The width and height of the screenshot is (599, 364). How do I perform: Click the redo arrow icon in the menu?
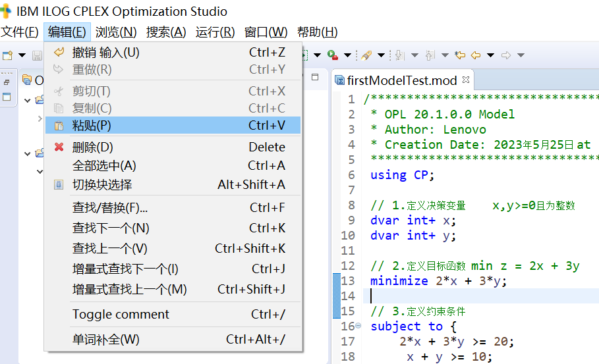coord(59,69)
